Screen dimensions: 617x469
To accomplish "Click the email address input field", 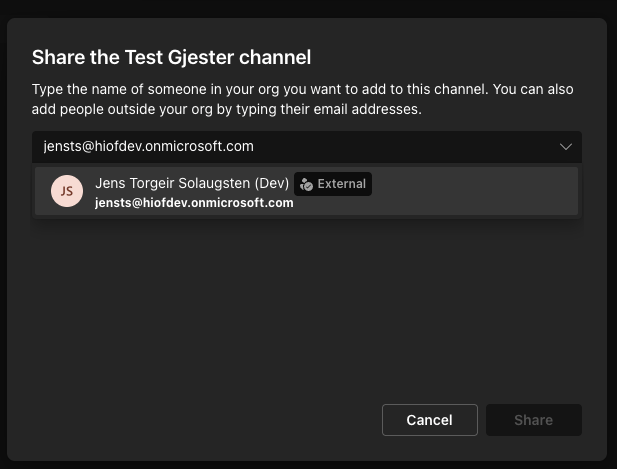I will click(x=307, y=147).
